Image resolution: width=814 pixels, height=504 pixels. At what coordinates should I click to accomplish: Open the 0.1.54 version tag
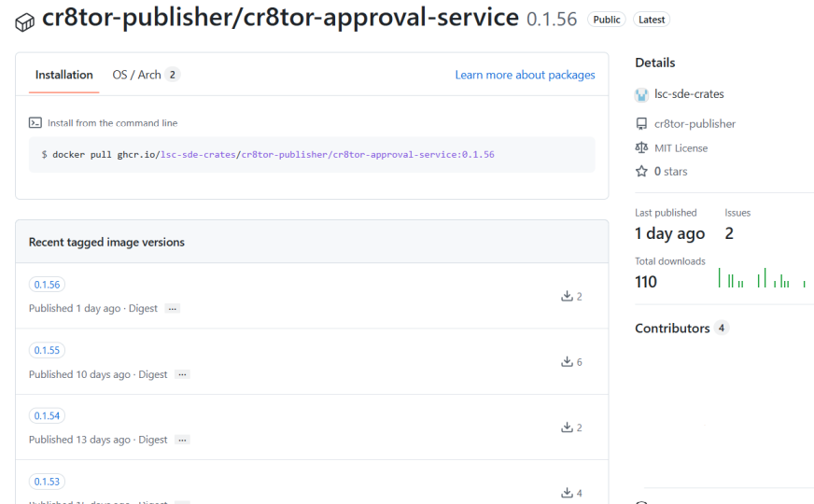point(47,415)
